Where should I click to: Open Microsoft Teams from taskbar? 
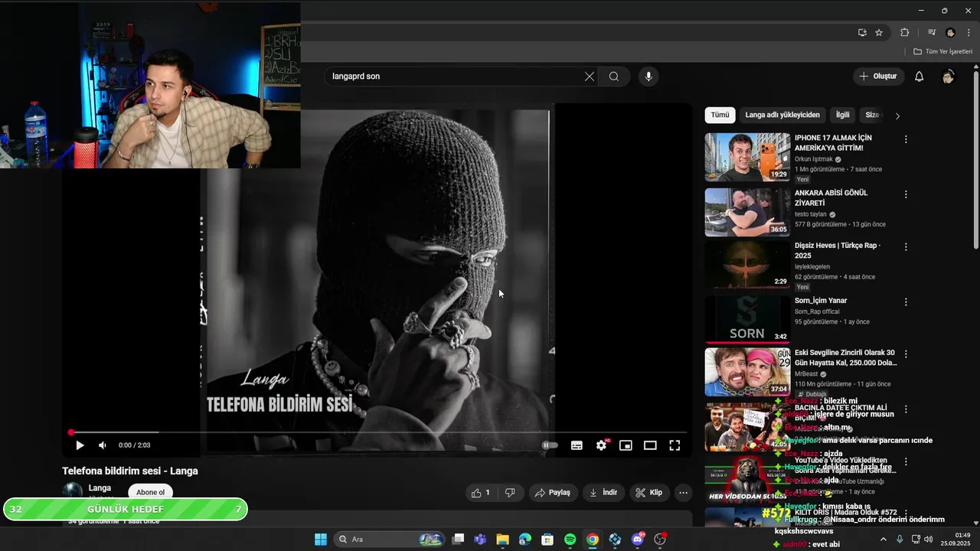480,540
